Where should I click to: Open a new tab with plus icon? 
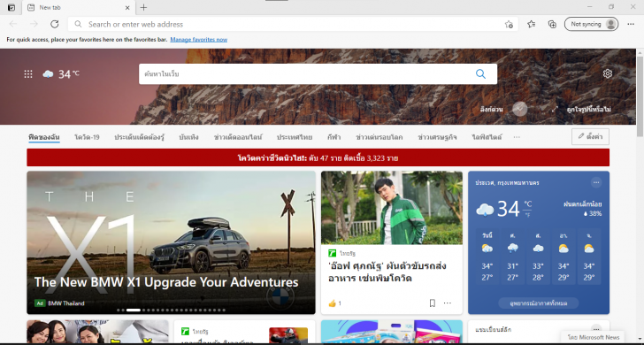click(143, 7)
